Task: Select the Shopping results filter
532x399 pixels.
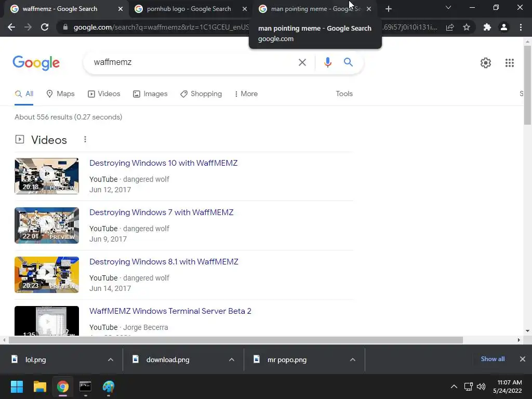Action: coord(201,94)
